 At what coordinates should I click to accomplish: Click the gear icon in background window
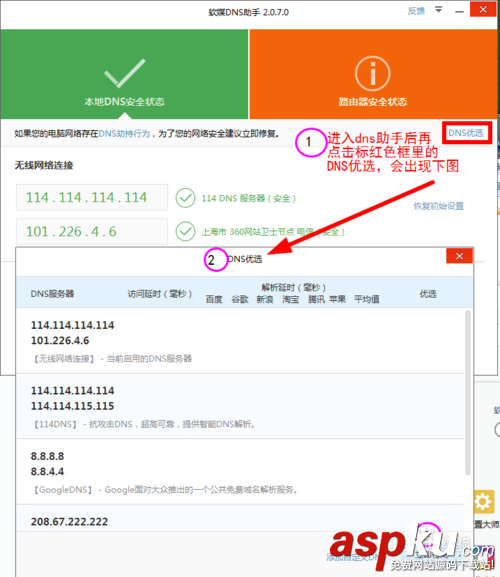point(483,501)
